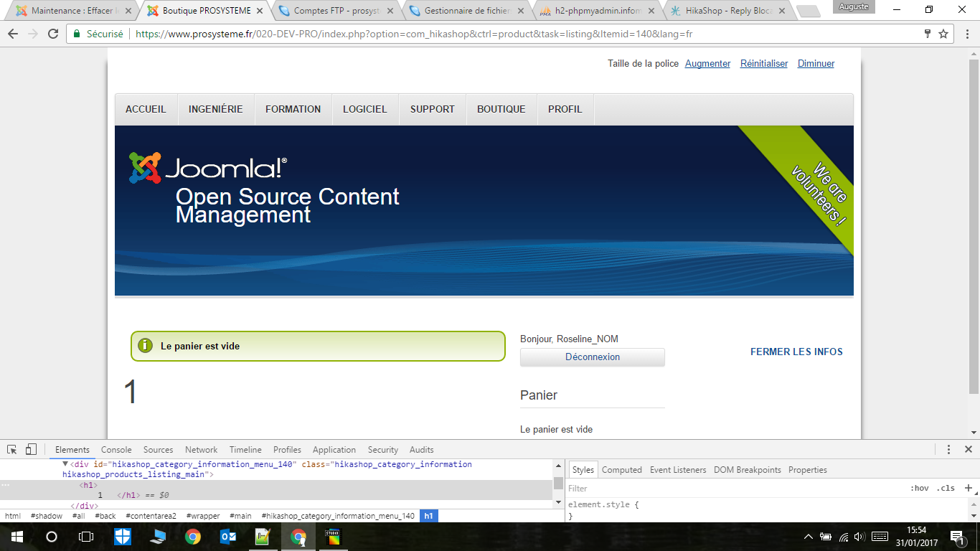Show hidden system tray icons

(809, 536)
